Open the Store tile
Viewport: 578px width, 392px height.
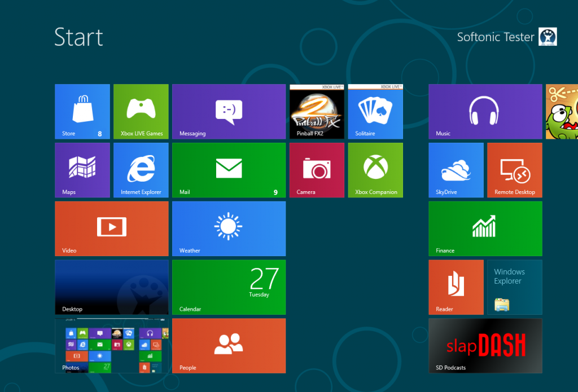tap(82, 112)
